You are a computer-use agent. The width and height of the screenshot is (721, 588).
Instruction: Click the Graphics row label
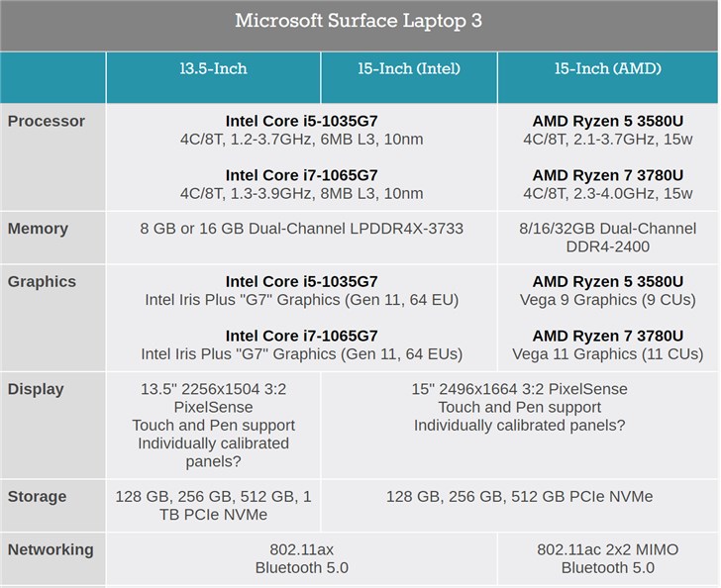[42, 281]
